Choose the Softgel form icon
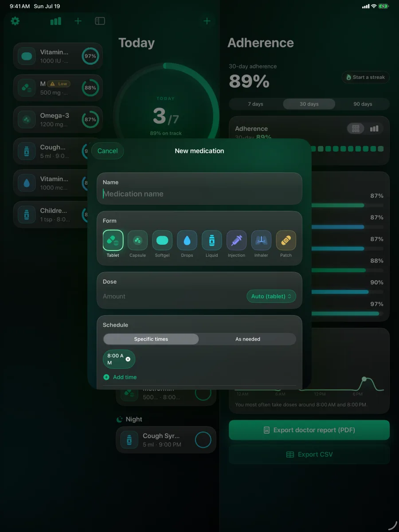 click(162, 240)
